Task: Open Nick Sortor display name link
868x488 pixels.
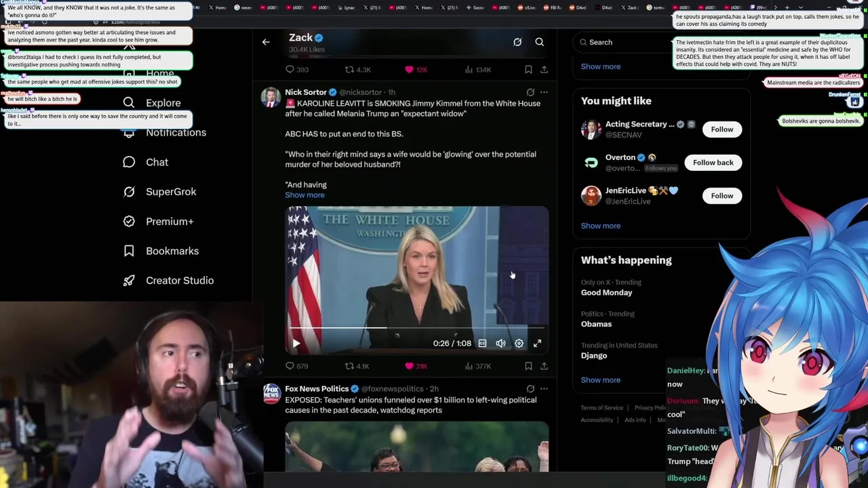Action: (x=306, y=92)
